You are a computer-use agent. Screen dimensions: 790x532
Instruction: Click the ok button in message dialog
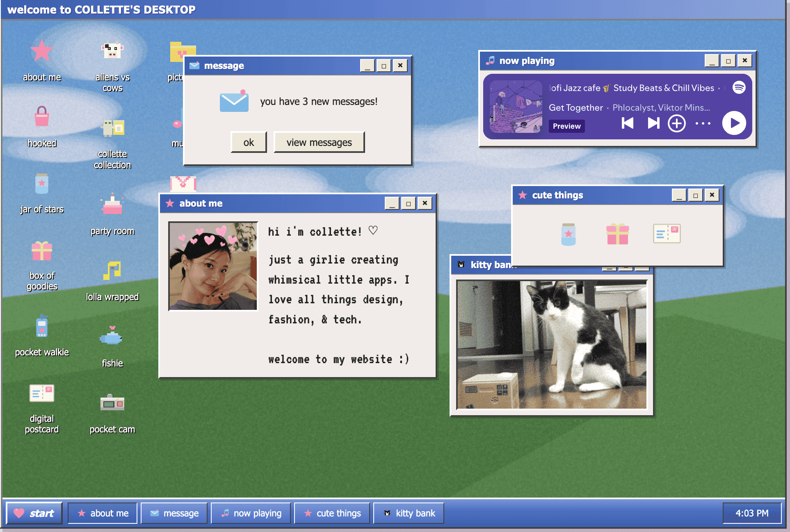[249, 142]
